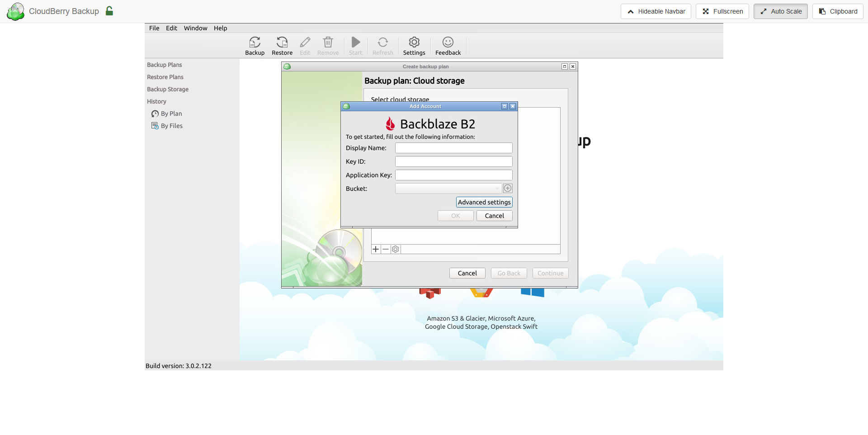The width and height of the screenshot is (868, 435).
Task: Cancel the Create backup plan wizard
Action: (x=467, y=273)
